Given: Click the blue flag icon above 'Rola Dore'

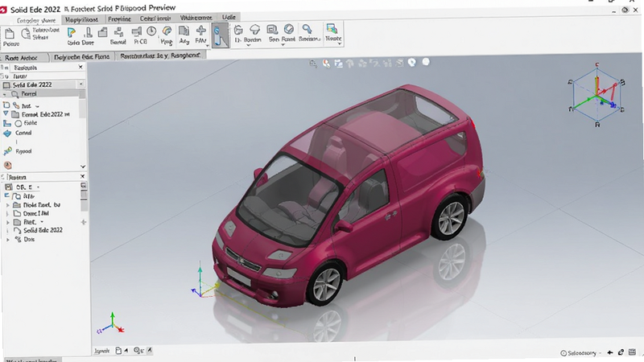Looking at the screenshot, I should coord(72,32).
